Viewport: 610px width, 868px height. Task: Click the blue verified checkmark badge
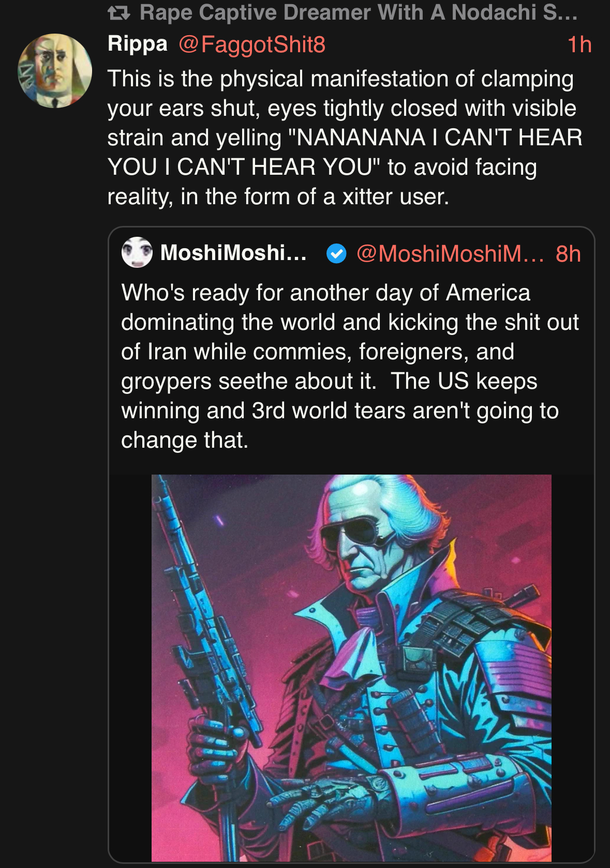336,254
